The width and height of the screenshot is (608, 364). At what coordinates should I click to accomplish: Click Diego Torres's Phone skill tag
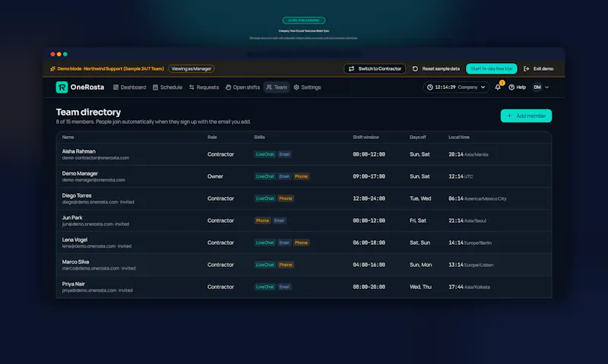click(x=286, y=198)
